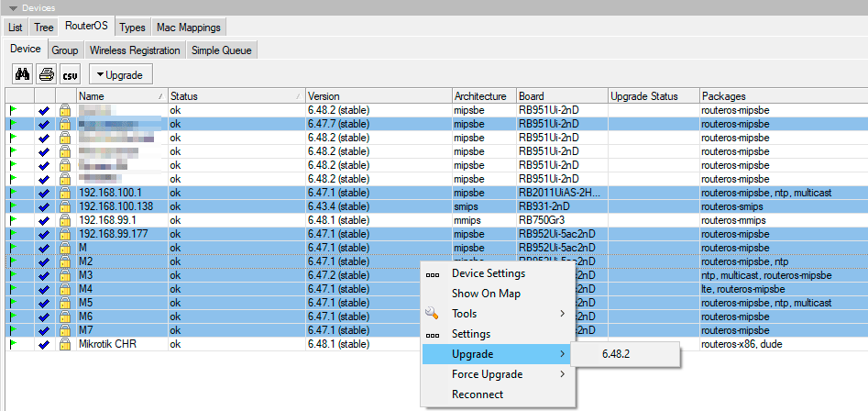
Task: Open the Wireless Registration tab
Action: [135, 50]
